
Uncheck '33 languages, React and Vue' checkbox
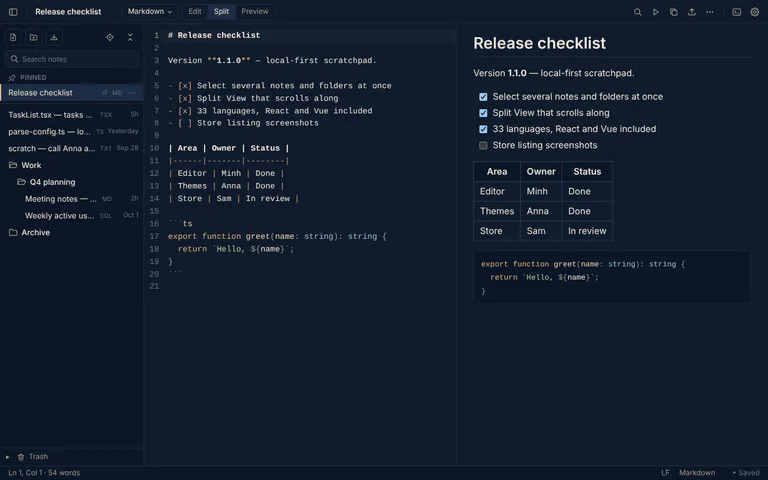pos(483,129)
